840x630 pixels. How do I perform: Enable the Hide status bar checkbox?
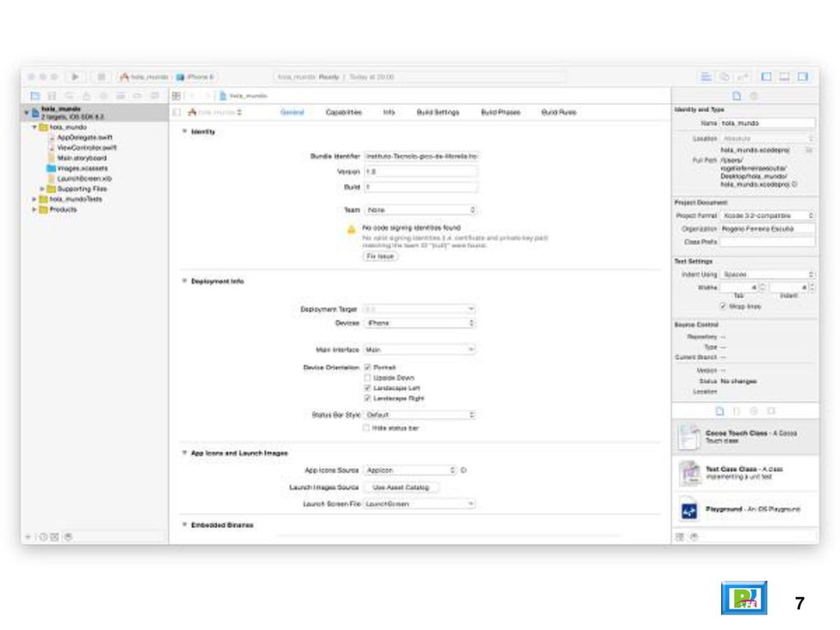pos(367,428)
